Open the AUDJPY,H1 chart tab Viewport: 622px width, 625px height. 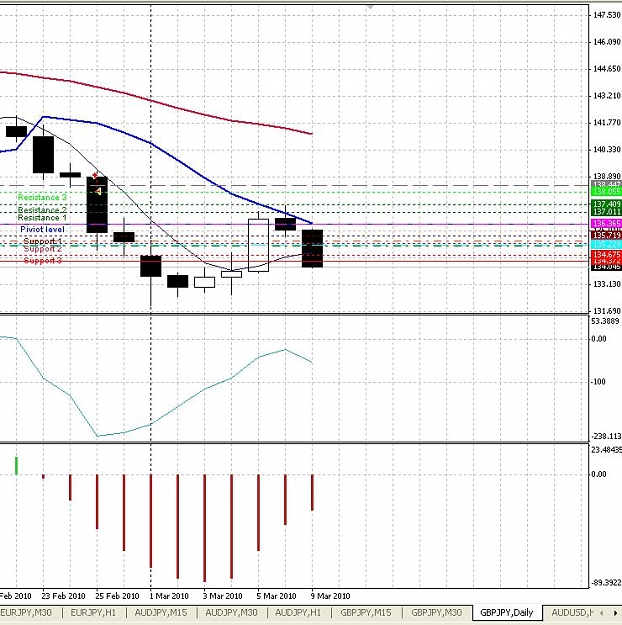pos(298,612)
